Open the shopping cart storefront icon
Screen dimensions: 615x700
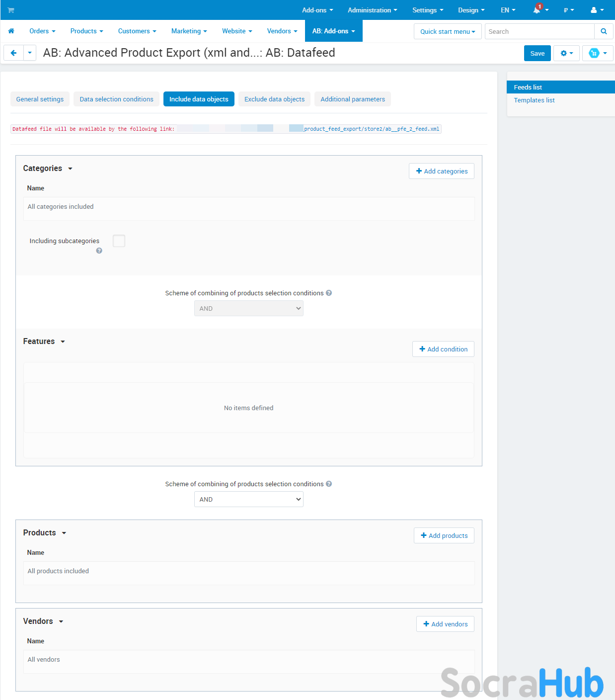tap(11, 10)
